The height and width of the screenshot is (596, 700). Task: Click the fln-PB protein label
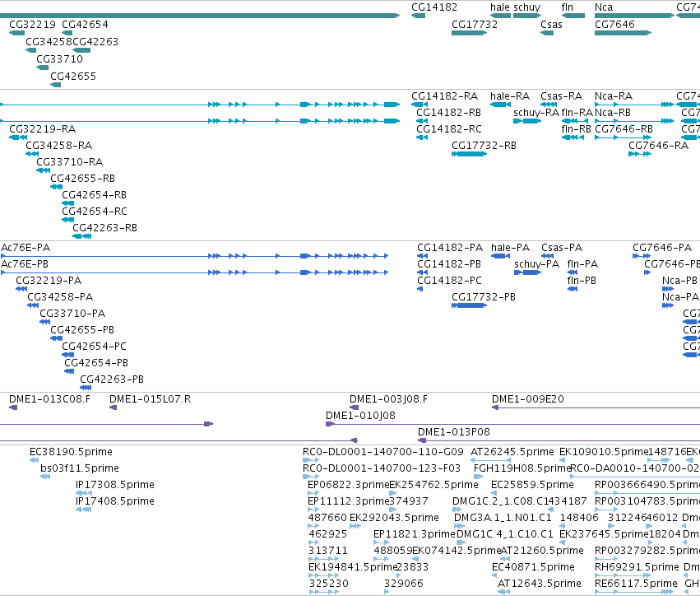point(582,281)
